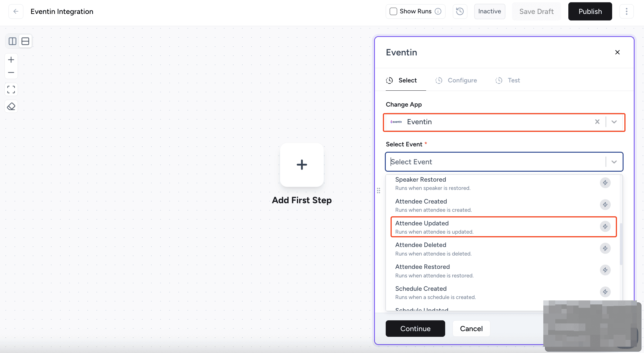Click lightning icon for Attendee Restored
Image resolution: width=644 pixels, height=353 pixels.
(605, 270)
